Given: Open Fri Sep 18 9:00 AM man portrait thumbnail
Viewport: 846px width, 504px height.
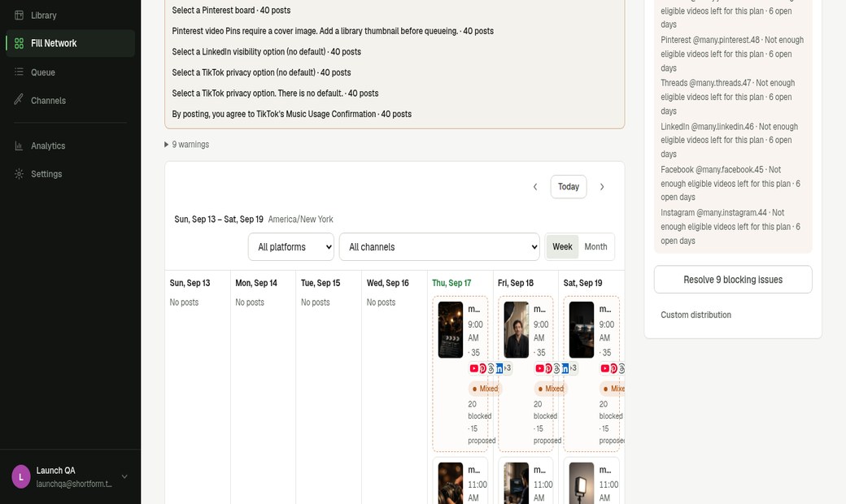Looking at the screenshot, I should (517, 329).
